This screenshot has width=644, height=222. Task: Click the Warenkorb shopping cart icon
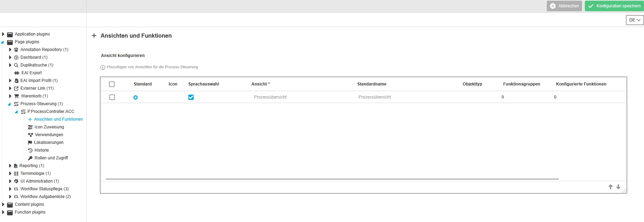(17, 96)
